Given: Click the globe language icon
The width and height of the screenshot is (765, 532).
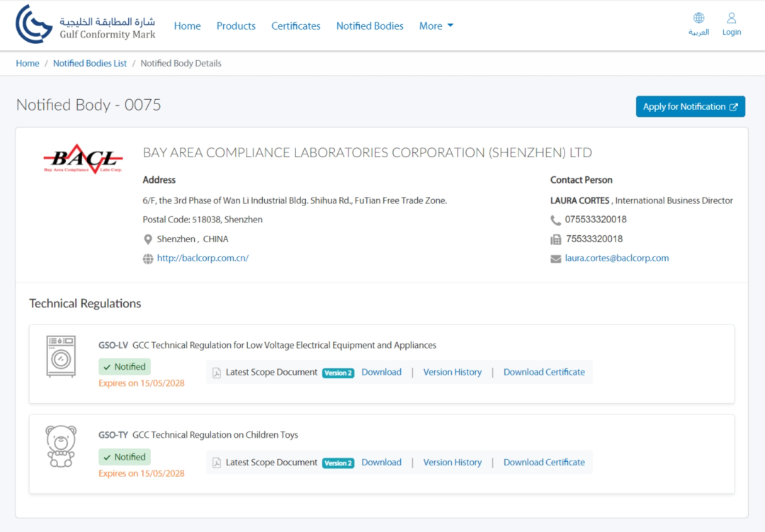Looking at the screenshot, I should click(698, 18).
